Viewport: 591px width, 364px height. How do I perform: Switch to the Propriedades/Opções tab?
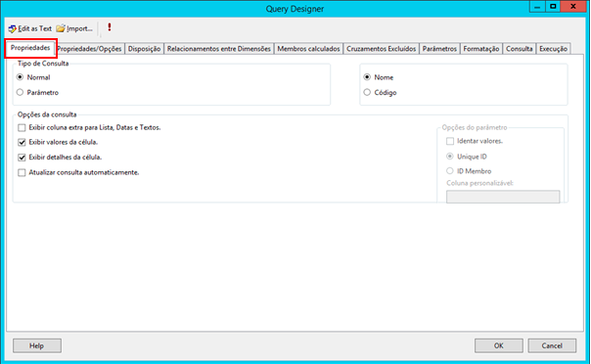89,49
